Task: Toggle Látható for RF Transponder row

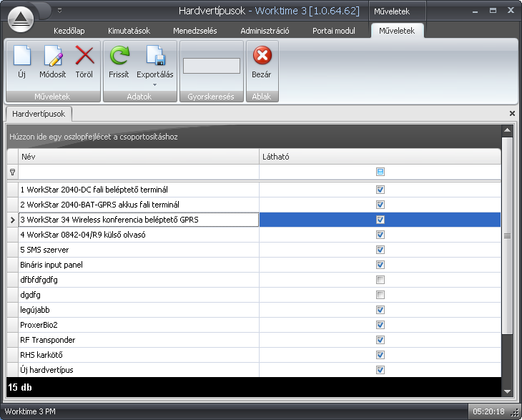Action: (380, 340)
